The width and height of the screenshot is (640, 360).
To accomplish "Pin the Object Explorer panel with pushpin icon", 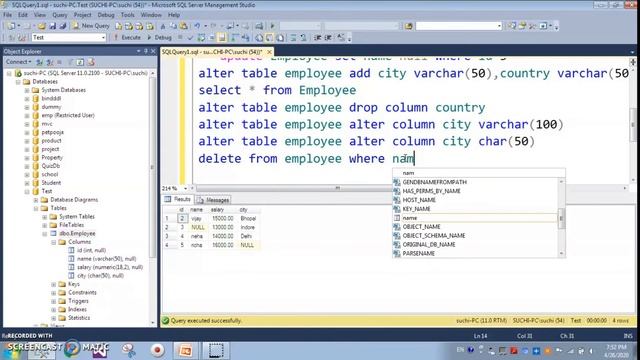I will [146, 51].
